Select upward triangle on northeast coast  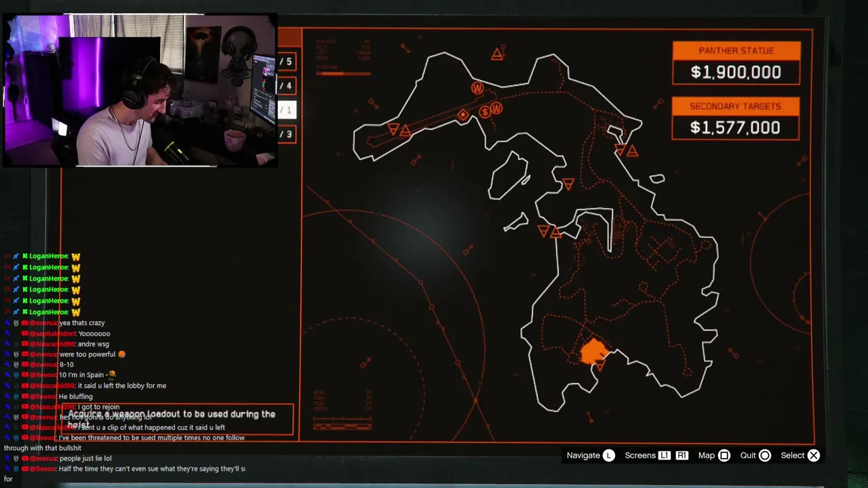[632, 151]
